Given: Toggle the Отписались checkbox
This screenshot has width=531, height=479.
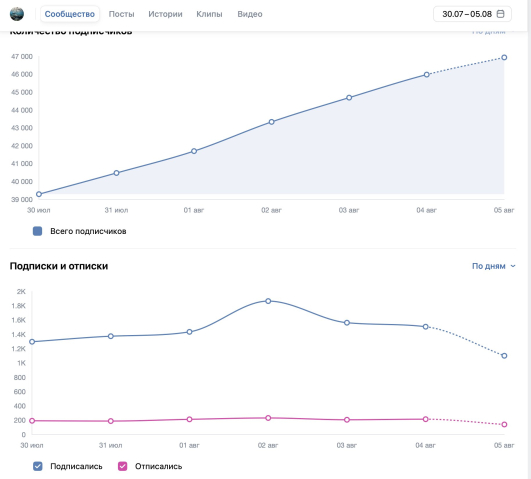Looking at the screenshot, I should tap(122, 466).
